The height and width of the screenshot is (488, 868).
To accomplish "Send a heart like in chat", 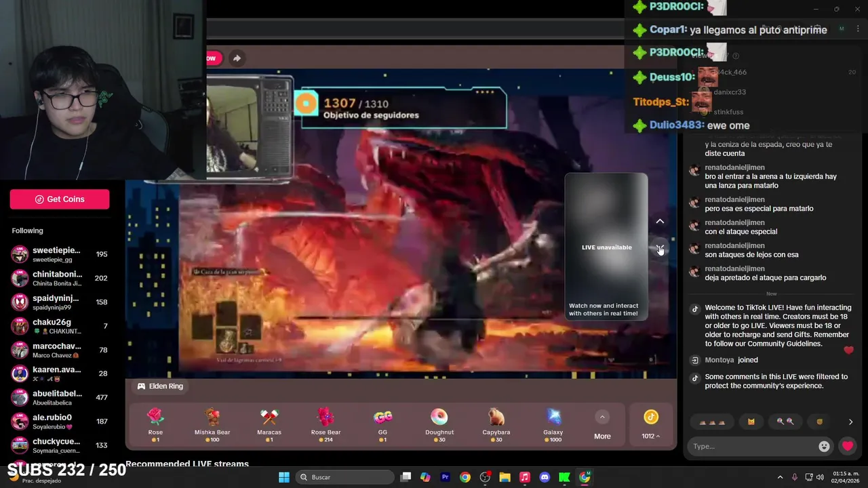I will click(848, 446).
